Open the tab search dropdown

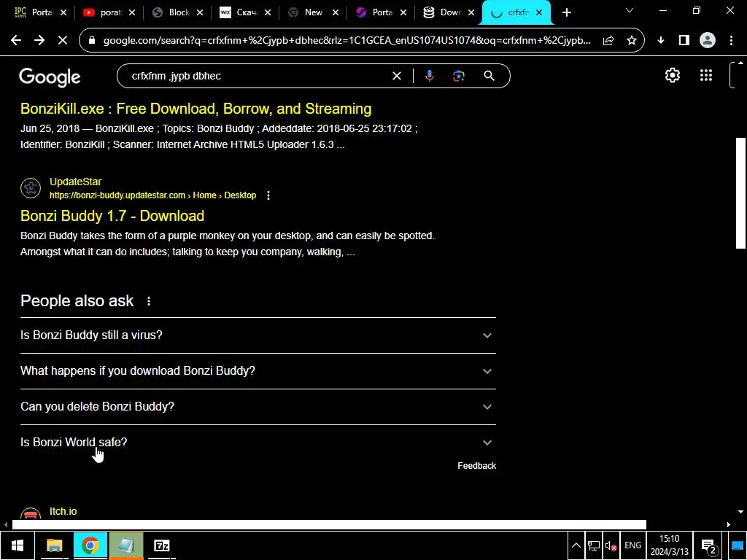(x=630, y=10)
